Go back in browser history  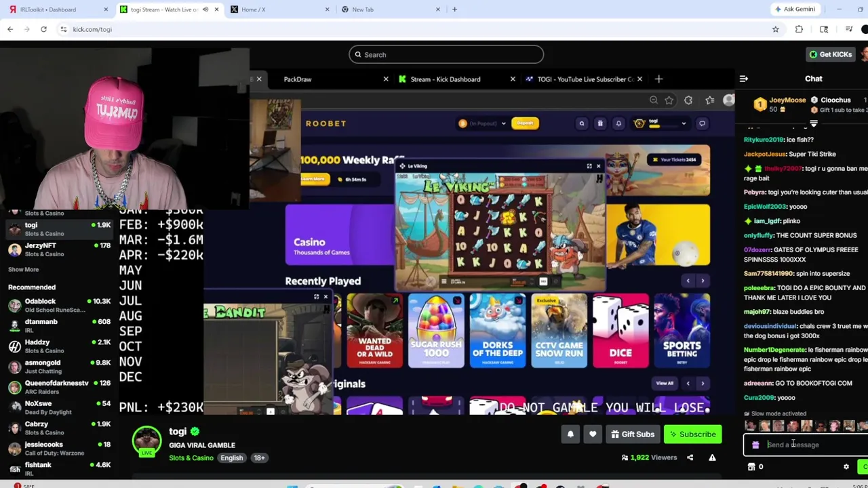10,29
